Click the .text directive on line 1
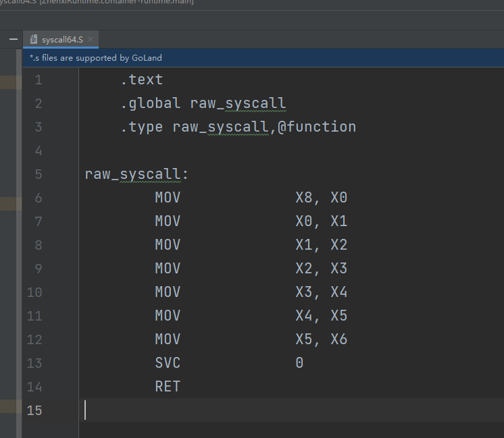The image size is (504, 438). [142, 80]
